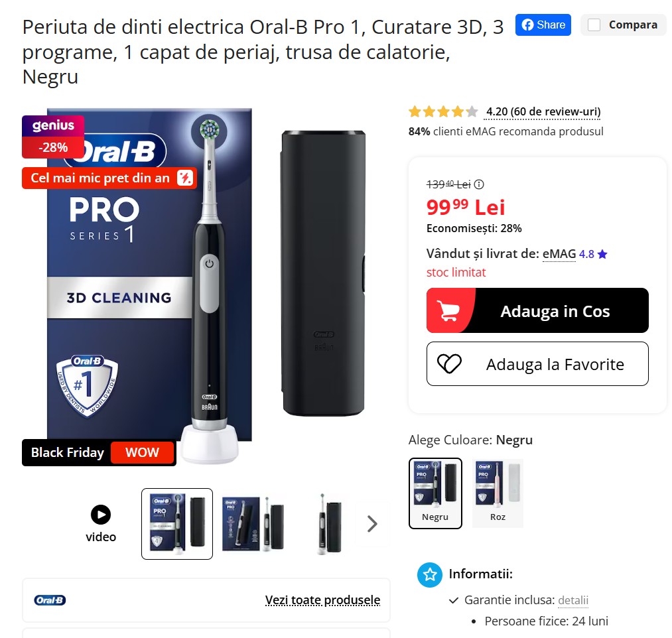Screen dimensions: 672x638
Task: Click the Facebook Share icon button
Action: 543,25
